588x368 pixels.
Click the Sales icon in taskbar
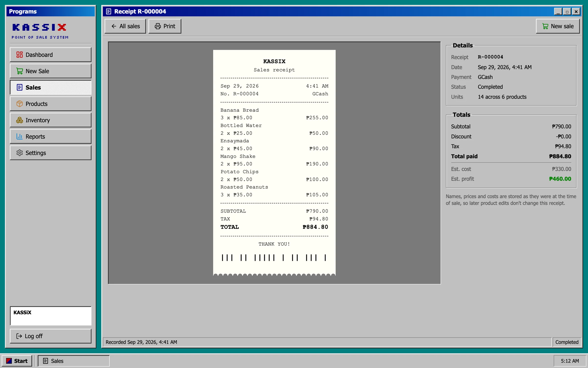[x=46, y=361]
